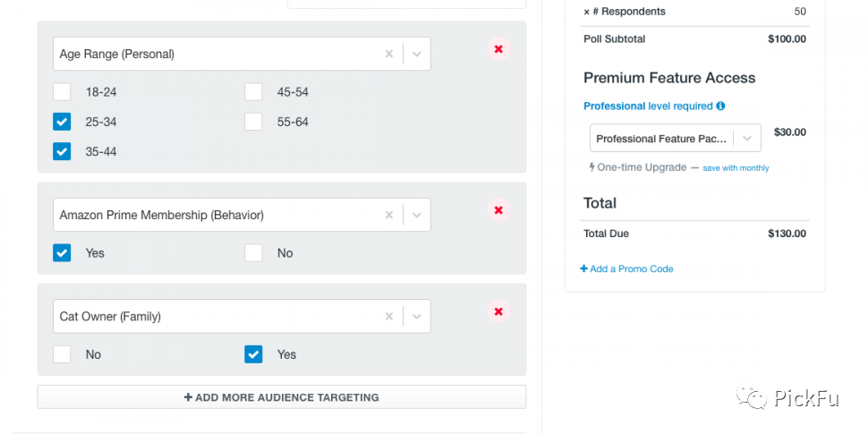The height and width of the screenshot is (434, 868).
Task: Click the Professional level info icon
Action: coord(720,106)
